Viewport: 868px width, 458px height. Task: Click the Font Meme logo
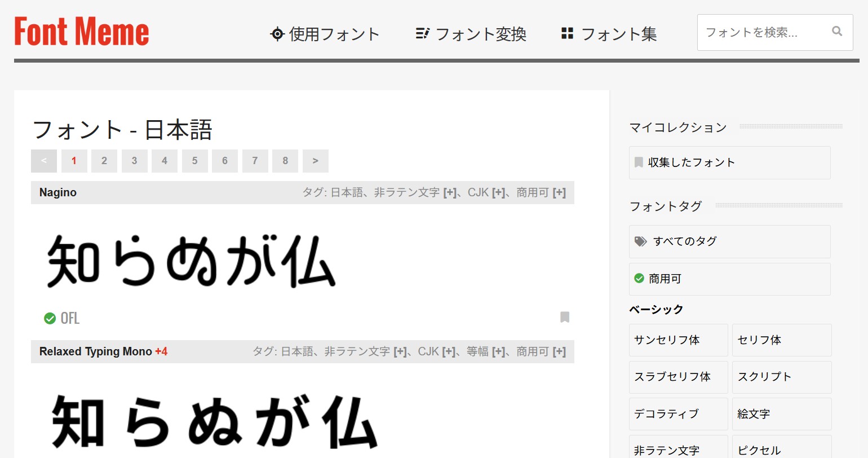pos(82,32)
